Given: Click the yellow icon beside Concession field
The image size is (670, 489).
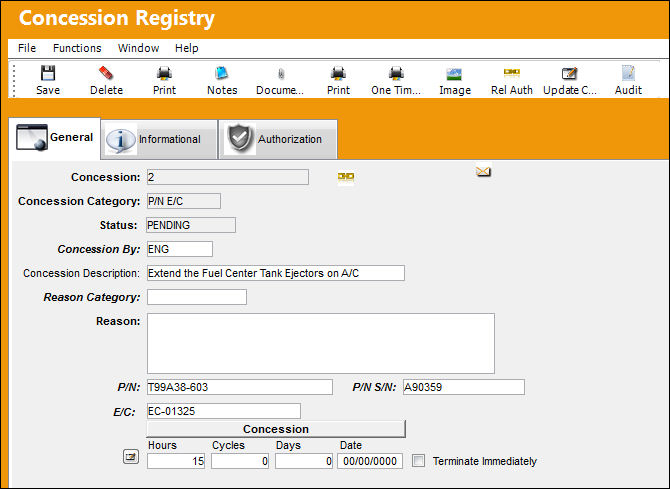Looking at the screenshot, I should [346, 177].
